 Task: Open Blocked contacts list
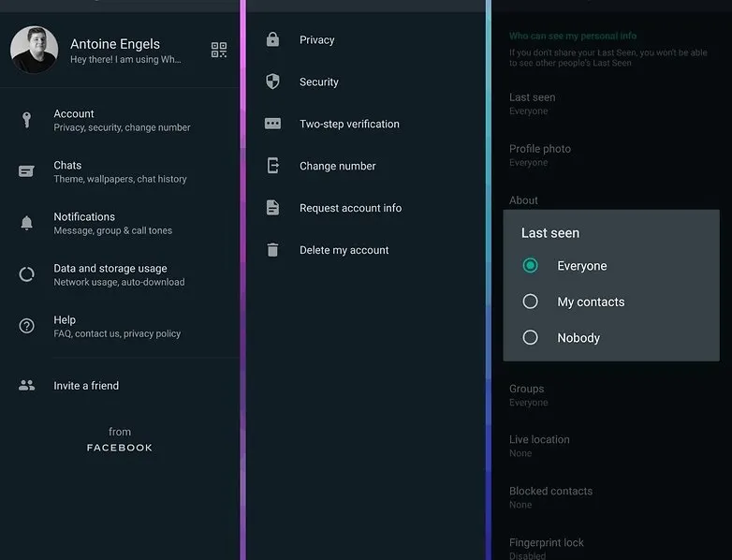coord(550,496)
